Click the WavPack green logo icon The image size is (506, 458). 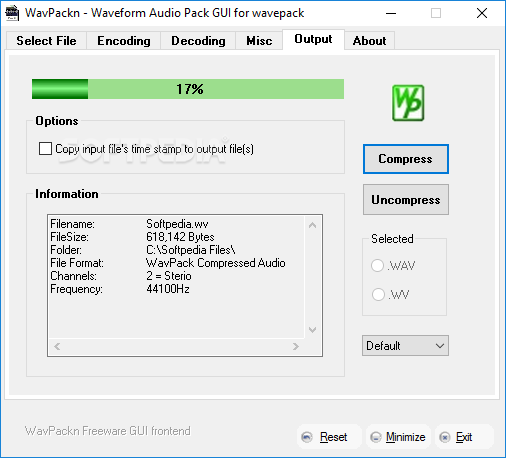pyautogui.click(x=408, y=103)
